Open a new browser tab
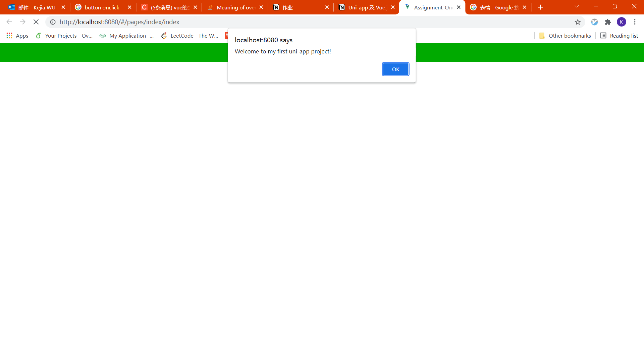 540,7
